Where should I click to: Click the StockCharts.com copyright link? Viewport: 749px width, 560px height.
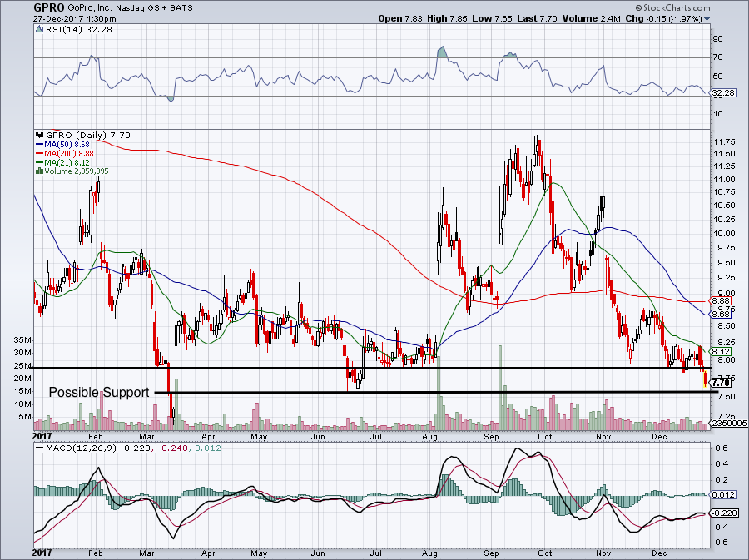click(x=672, y=8)
